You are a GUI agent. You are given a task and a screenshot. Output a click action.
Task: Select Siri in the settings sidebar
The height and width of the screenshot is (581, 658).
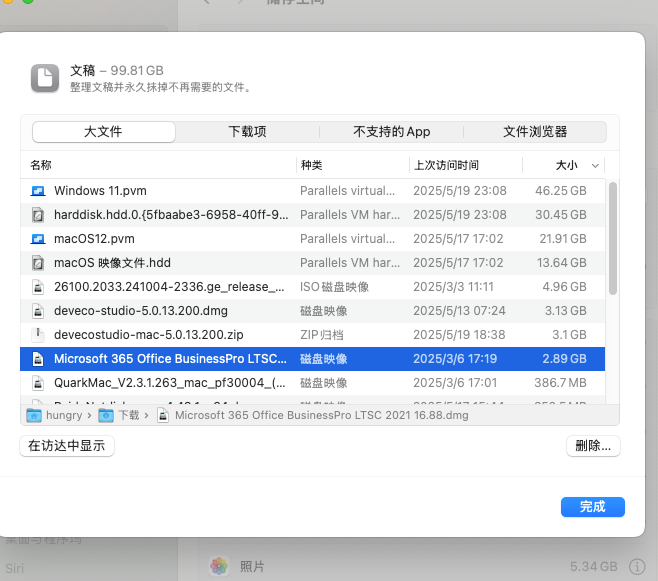(15, 568)
